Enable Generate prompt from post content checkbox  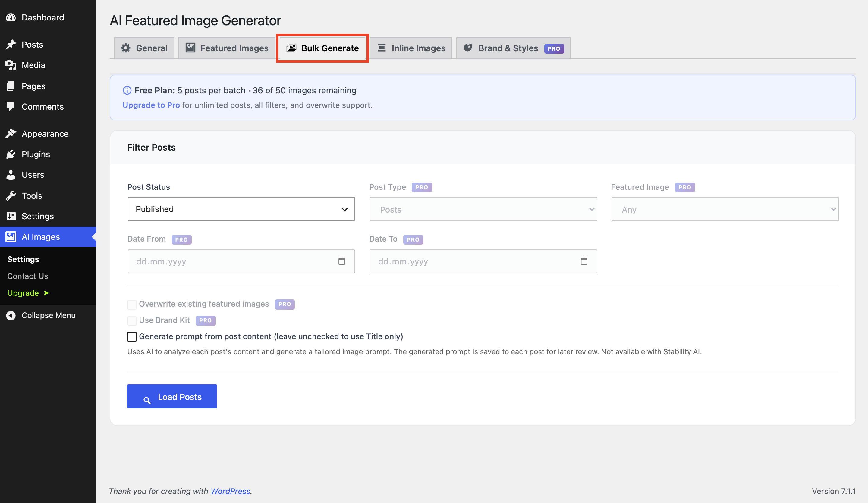(132, 336)
